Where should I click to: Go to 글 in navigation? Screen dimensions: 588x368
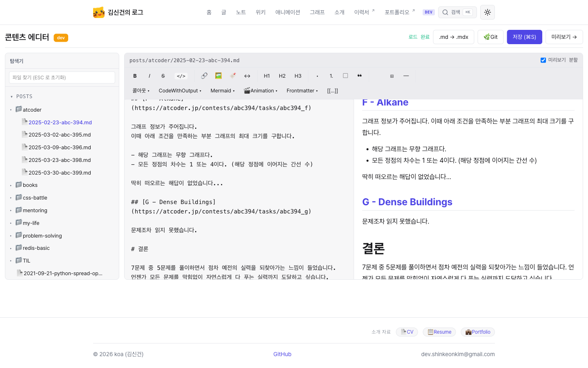[x=224, y=12]
